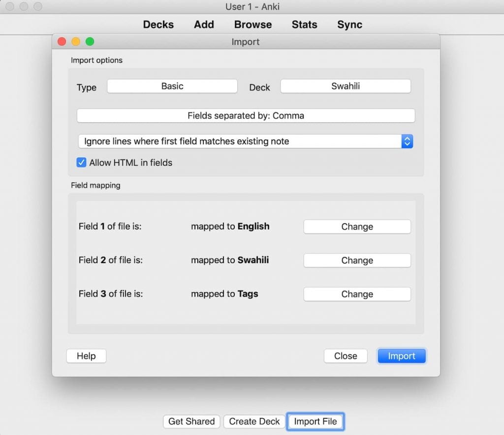This screenshot has width=504, height=435.
Task: View deck Stats
Action: pos(304,24)
